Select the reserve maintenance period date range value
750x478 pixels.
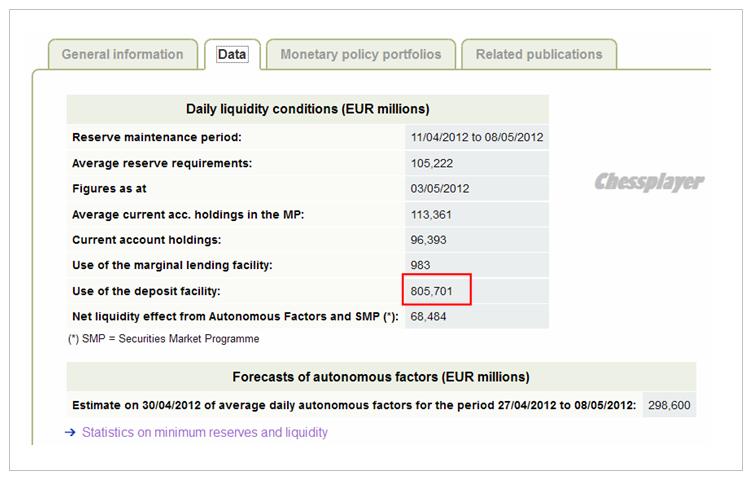click(476, 137)
